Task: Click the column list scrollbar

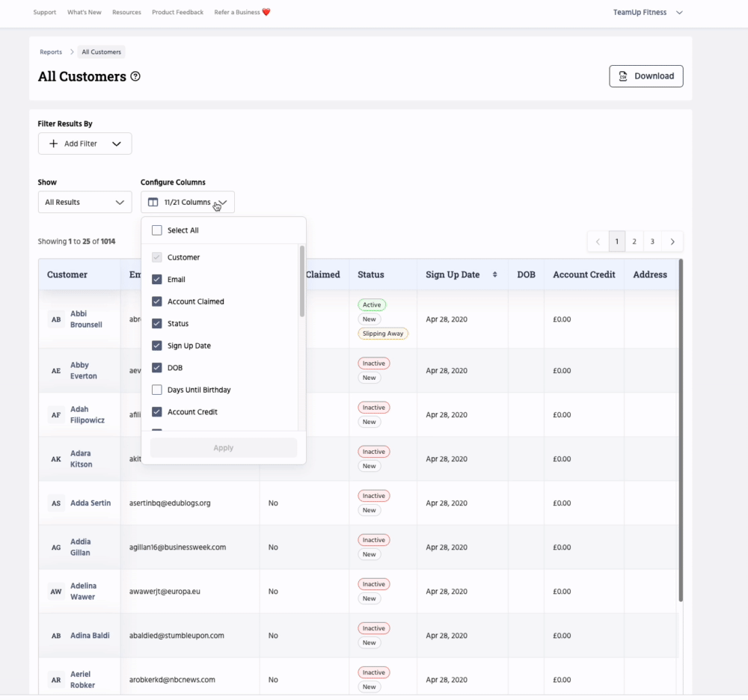Action: [x=302, y=281]
